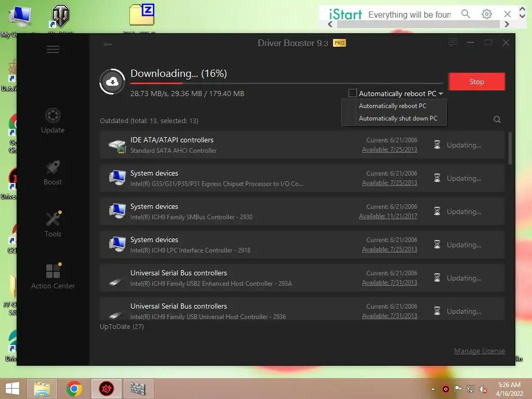This screenshot has height=399, width=532.
Task: Click the iStart up-down scroll arrows
Action: [x=522, y=12]
